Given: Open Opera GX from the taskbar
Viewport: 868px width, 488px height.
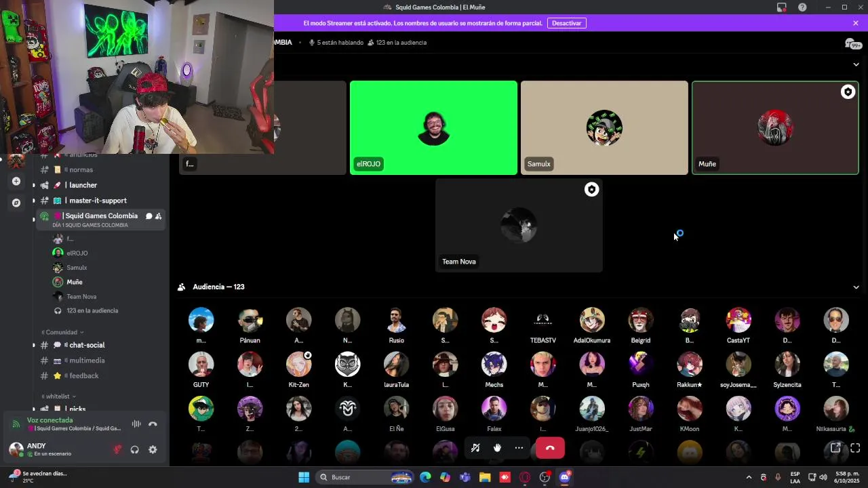Looking at the screenshot, I should coord(524,477).
